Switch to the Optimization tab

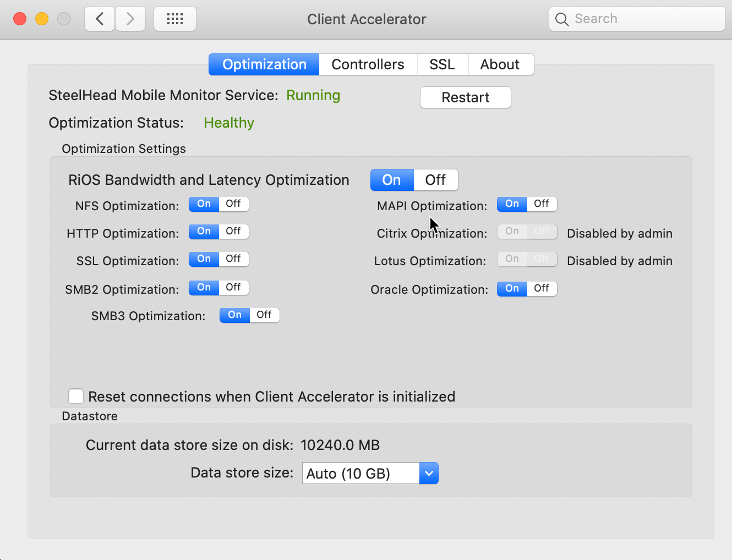[x=264, y=64]
